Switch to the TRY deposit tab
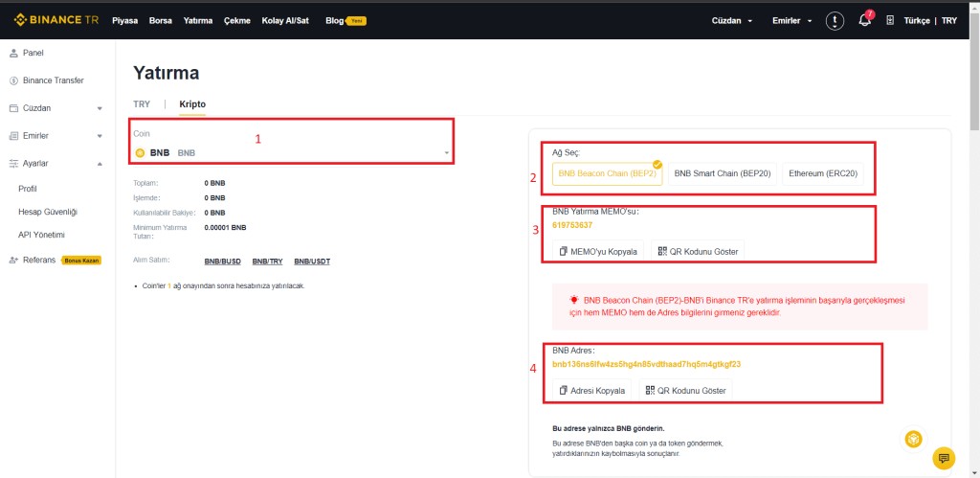 point(142,103)
